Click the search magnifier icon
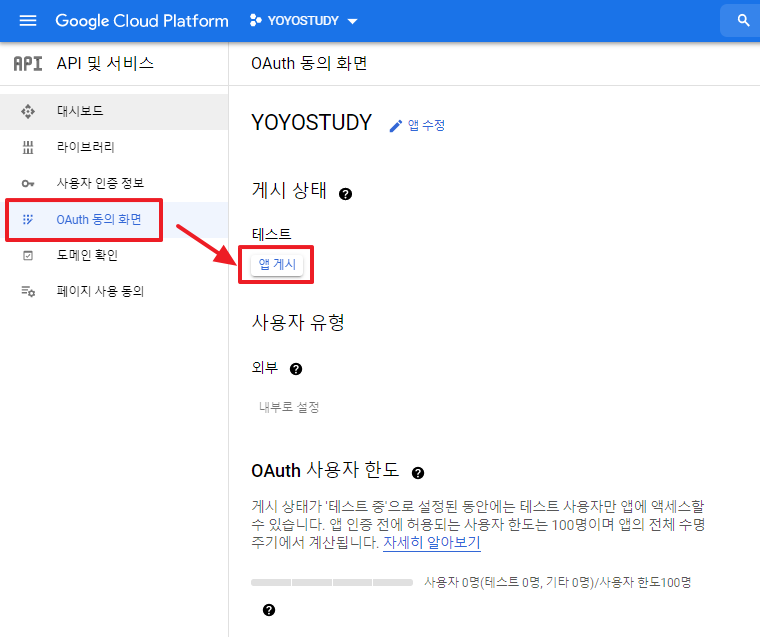The height and width of the screenshot is (637, 760). coord(743,20)
